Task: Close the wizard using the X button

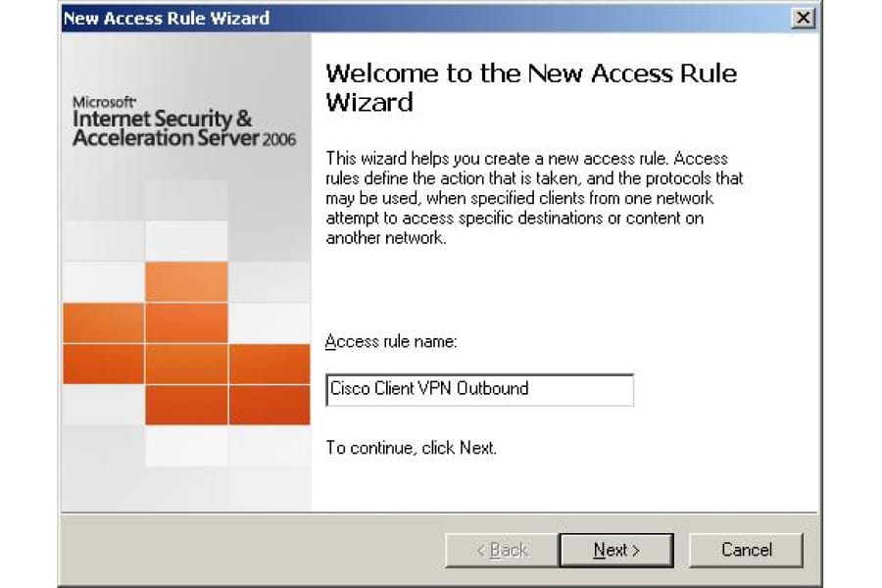Action: click(x=804, y=18)
